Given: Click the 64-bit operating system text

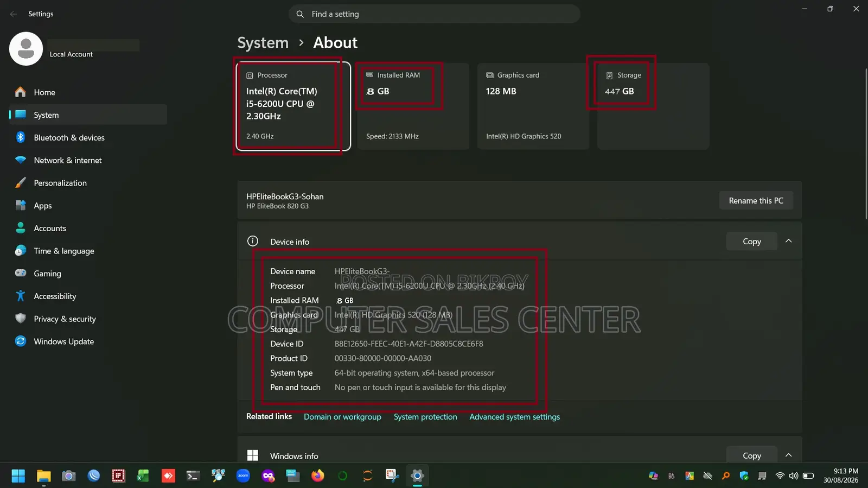Looking at the screenshot, I should 414,373.
